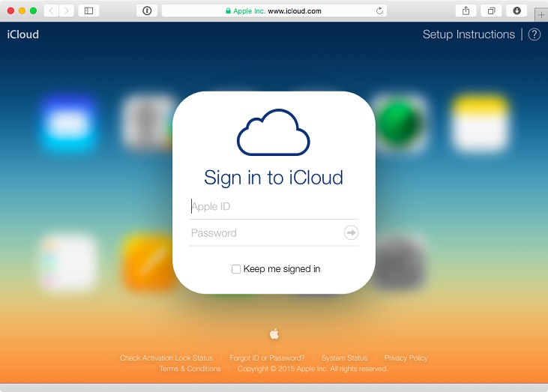Click the Forgot ID or Password? link

click(x=267, y=358)
